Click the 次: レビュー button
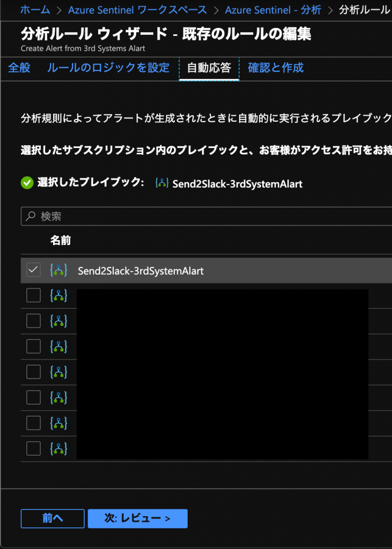The image size is (392, 549). click(x=138, y=518)
